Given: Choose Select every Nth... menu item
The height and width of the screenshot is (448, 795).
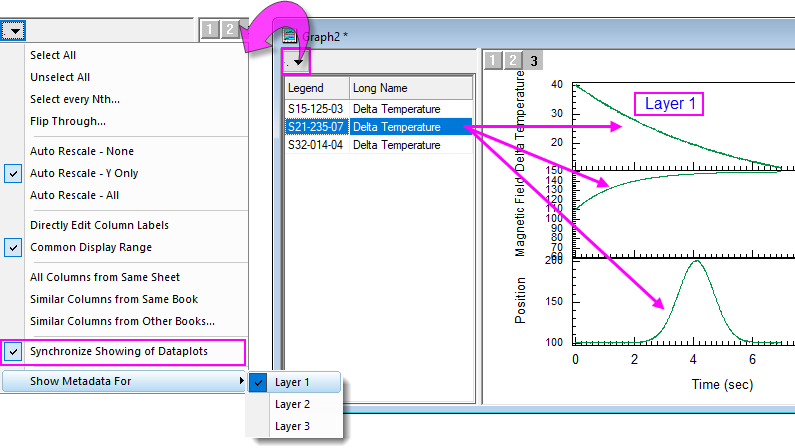Looking at the screenshot, I should click(x=75, y=99).
